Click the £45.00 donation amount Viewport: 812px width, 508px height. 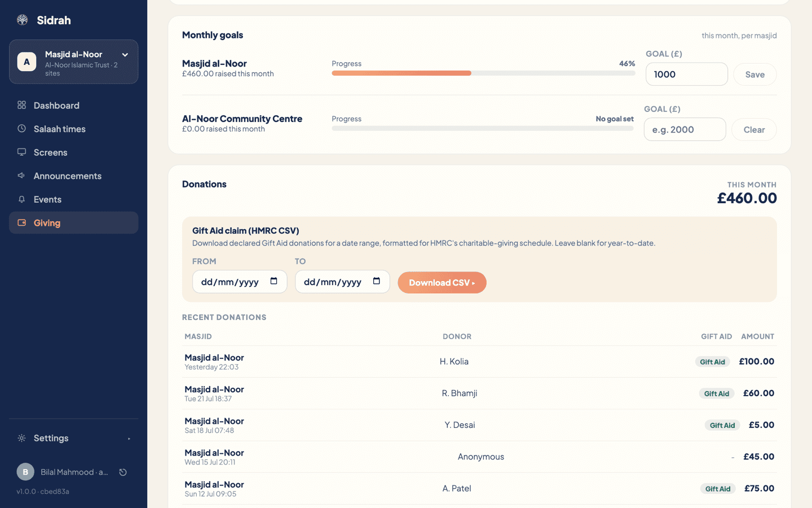(x=758, y=457)
